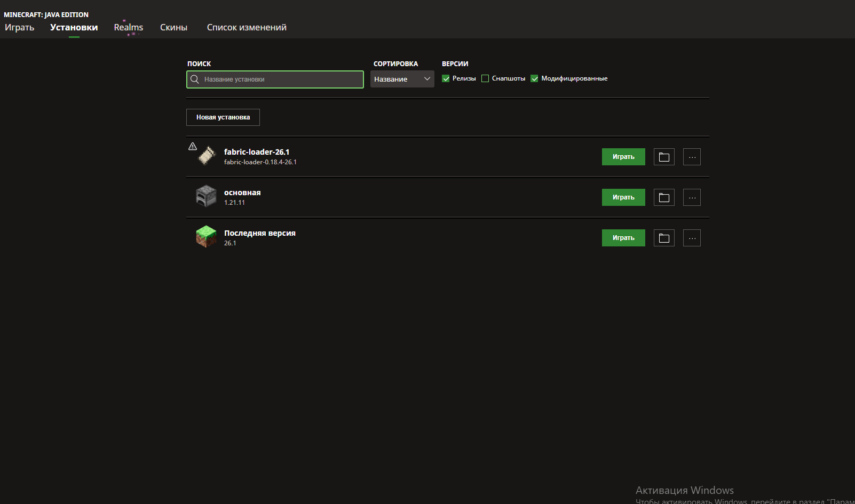
Task: Select the основная installation name
Action: click(242, 193)
